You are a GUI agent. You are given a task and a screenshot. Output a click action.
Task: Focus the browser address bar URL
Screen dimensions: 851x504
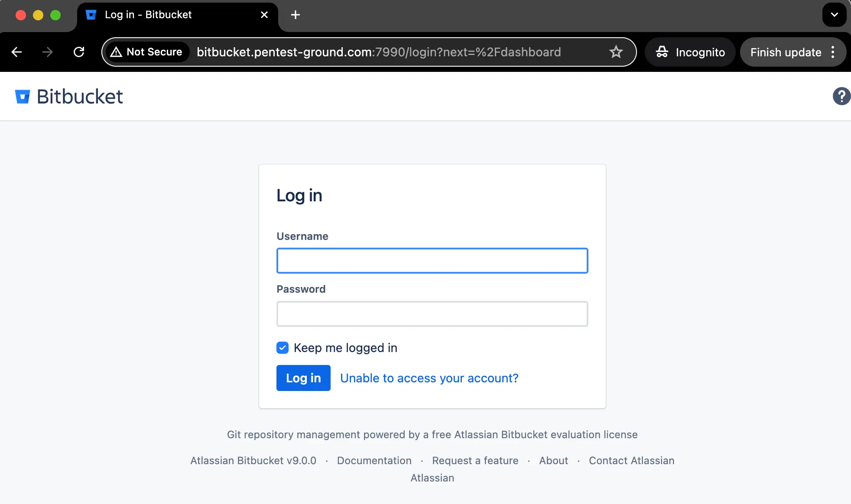[x=379, y=52]
